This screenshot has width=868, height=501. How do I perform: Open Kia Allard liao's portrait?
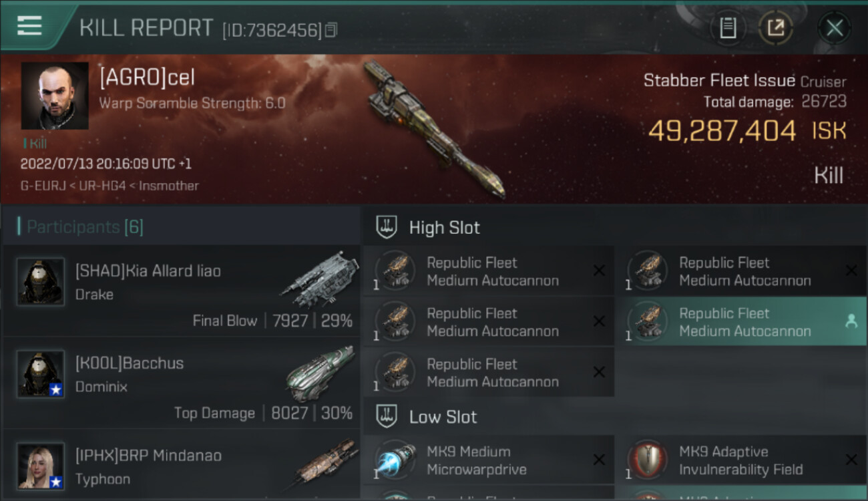click(x=41, y=282)
